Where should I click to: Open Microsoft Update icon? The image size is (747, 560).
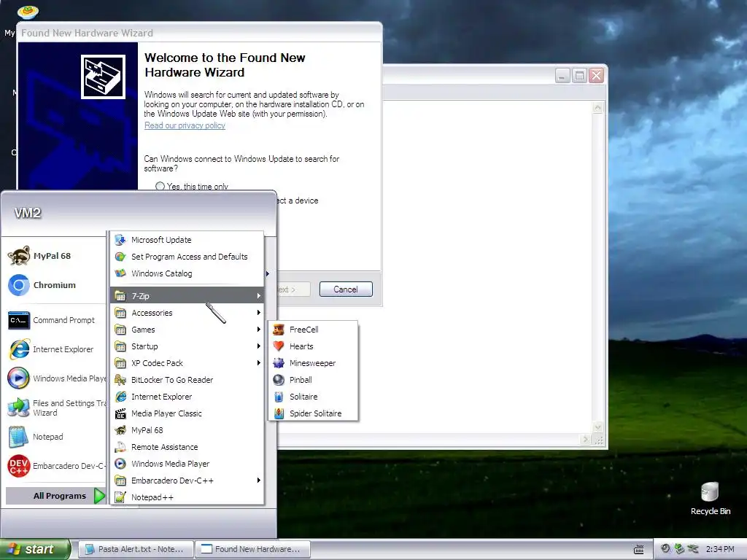click(120, 240)
